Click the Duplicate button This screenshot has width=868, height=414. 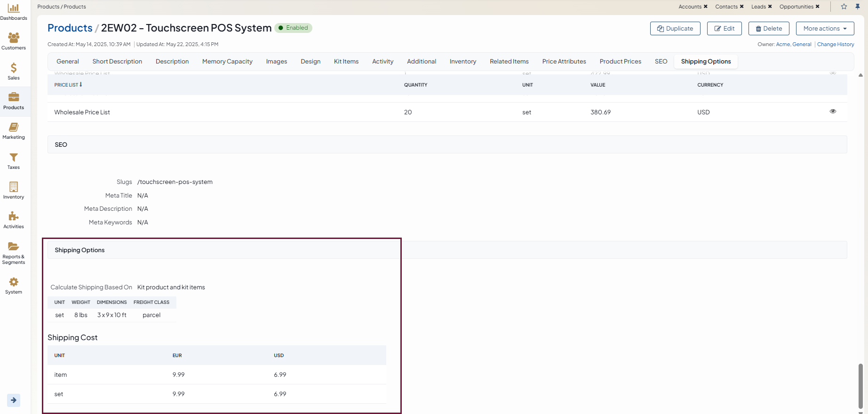(x=675, y=29)
